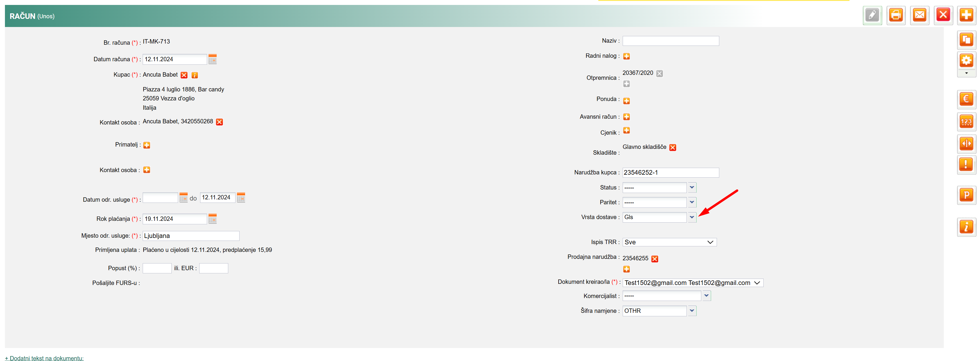Viewport: 980px width, 361px height.
Task: Click the Naziv input field
Action: (x=670, y=41)
